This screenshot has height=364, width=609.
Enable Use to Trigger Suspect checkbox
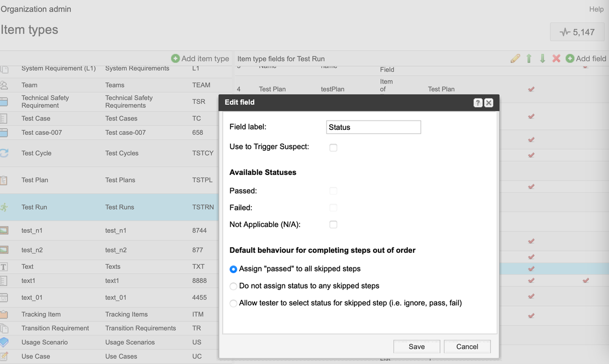(x=333, y=147)
